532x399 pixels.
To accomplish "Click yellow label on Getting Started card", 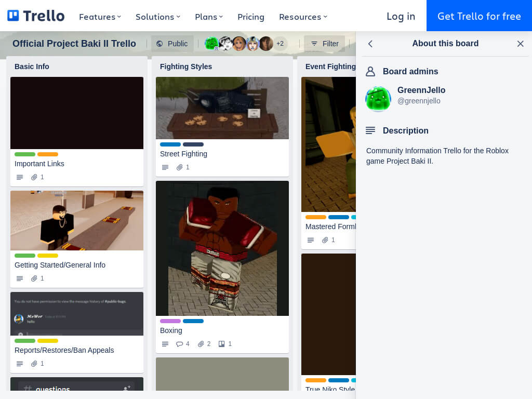I will click(x=48, y=256).
